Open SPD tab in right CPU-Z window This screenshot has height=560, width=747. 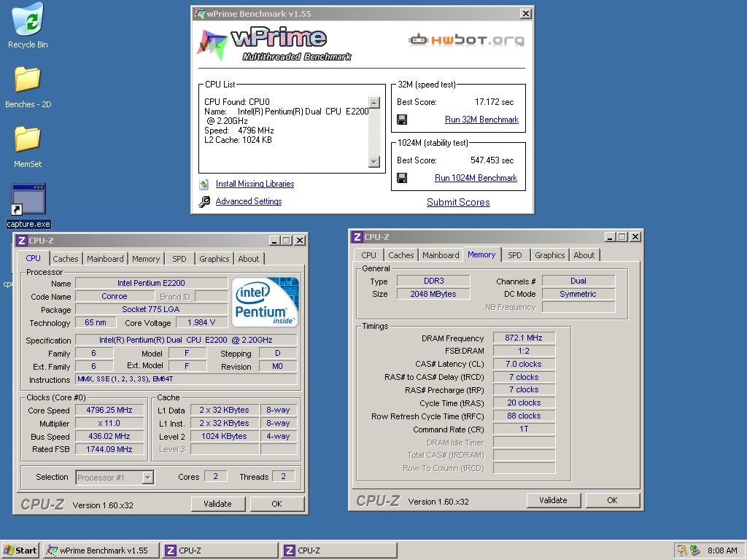click(514, 255)
